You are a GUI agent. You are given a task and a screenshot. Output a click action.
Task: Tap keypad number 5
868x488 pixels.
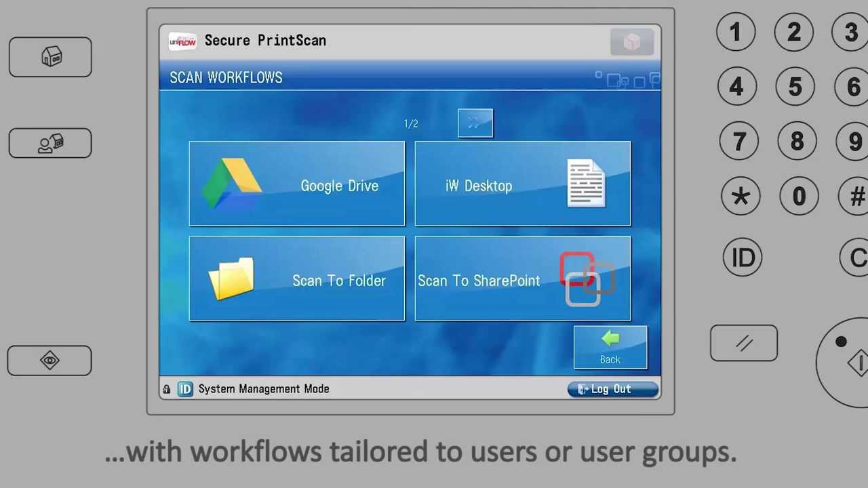tap(795, 87)
